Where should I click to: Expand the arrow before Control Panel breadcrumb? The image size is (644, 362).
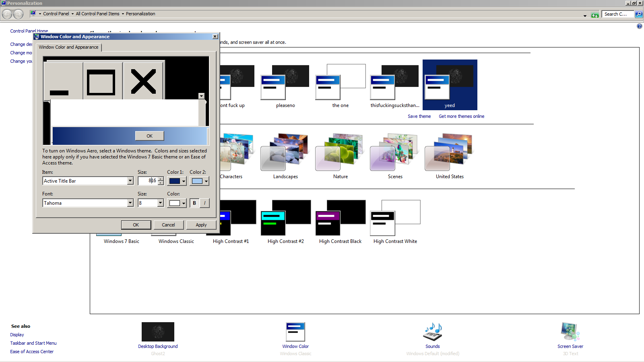[x=40, y=14]
